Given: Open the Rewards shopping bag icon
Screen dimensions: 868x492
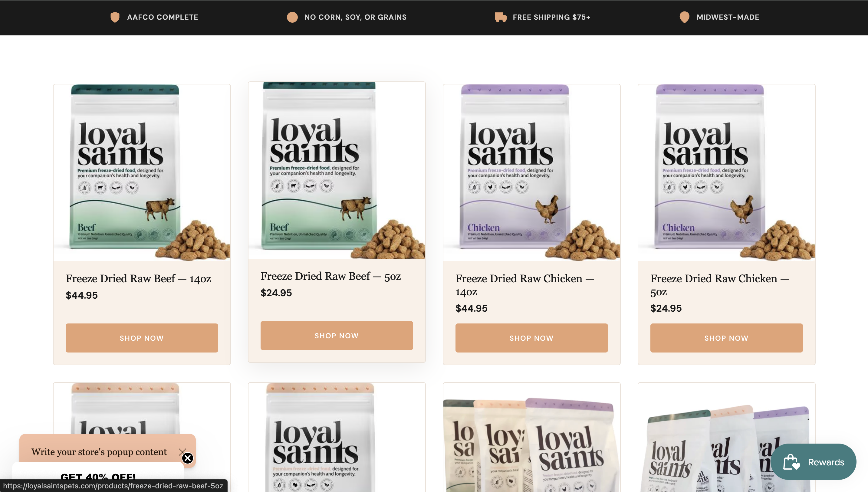Looking at the screenshot, I should [791, 462].
